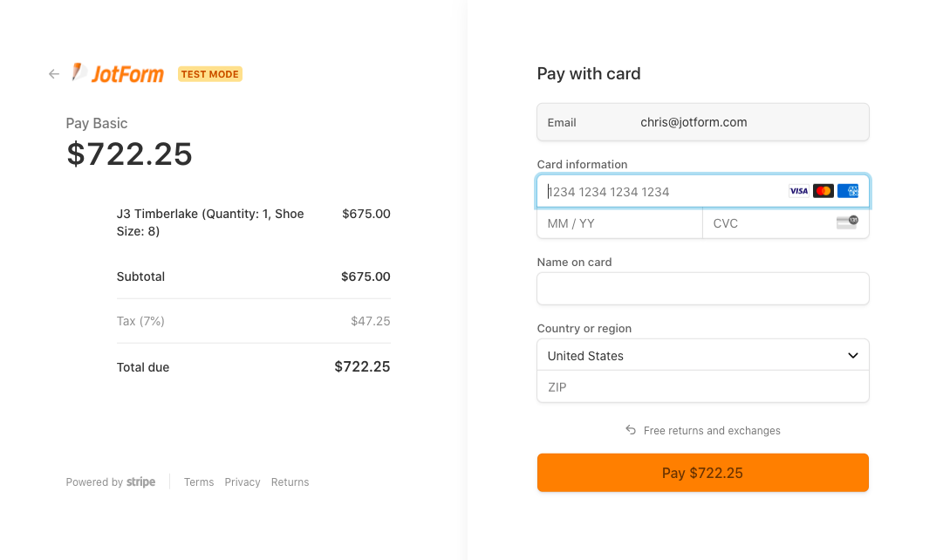
Task: Click the MM / YY expiry field
Action: 619,223
